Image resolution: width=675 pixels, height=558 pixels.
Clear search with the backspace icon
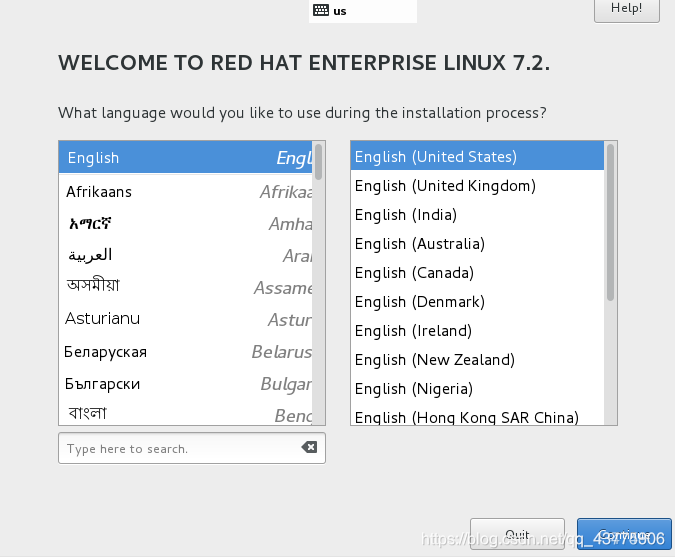pyautogui.click(x=309, y=447)
